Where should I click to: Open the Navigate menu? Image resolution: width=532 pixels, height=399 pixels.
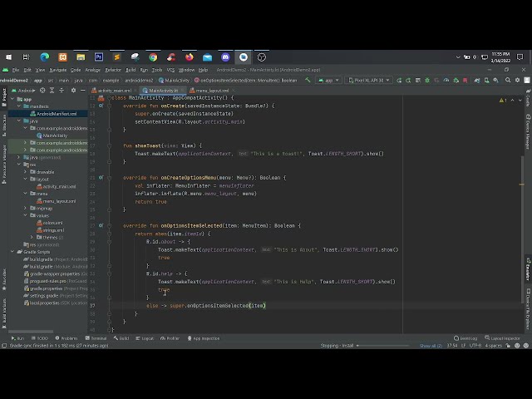pos(58,70)
